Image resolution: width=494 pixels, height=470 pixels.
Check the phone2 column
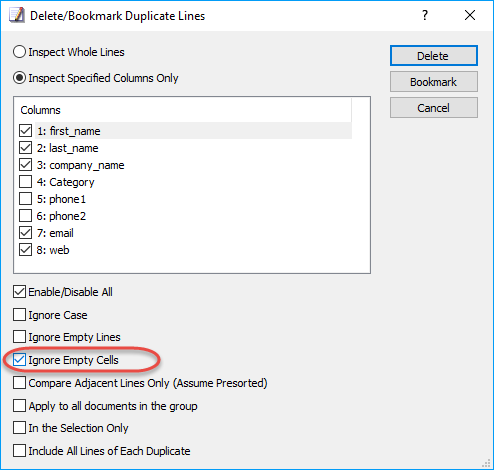[26, 216]
